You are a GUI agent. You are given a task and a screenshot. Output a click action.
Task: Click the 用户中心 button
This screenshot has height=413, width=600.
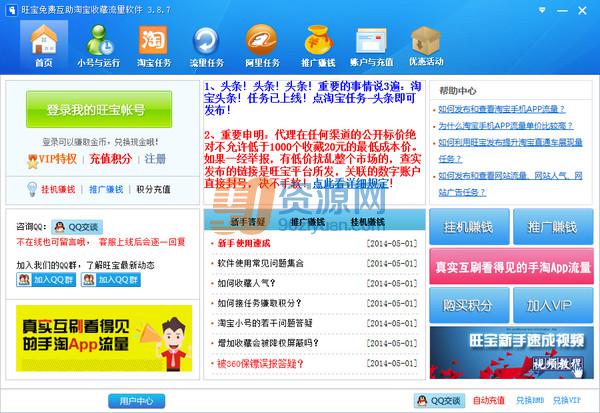137,401
